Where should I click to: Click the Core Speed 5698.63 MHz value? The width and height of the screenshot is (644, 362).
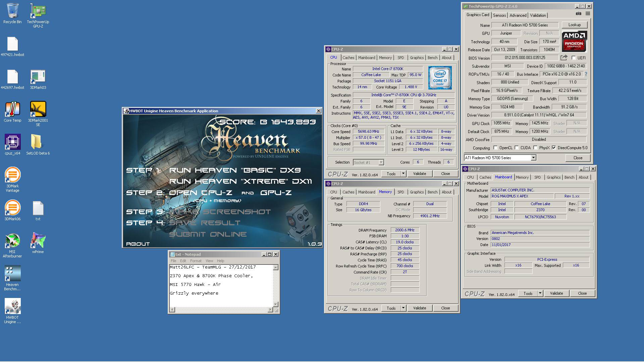click(368, 132)
